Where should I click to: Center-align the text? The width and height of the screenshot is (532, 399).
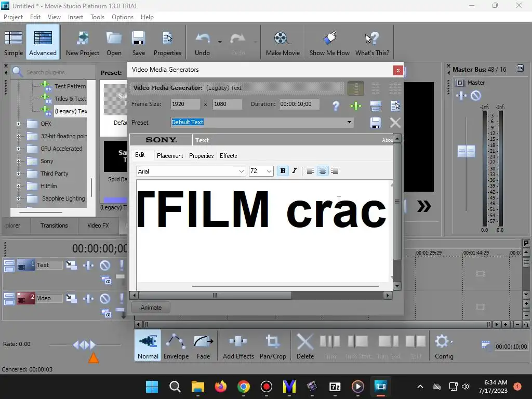(323, 170)
